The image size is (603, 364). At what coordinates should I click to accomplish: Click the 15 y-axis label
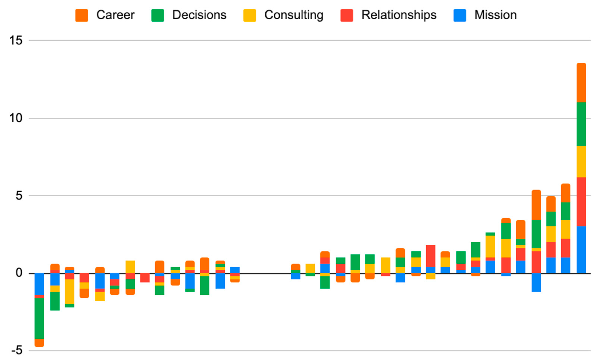coord(16,40)
